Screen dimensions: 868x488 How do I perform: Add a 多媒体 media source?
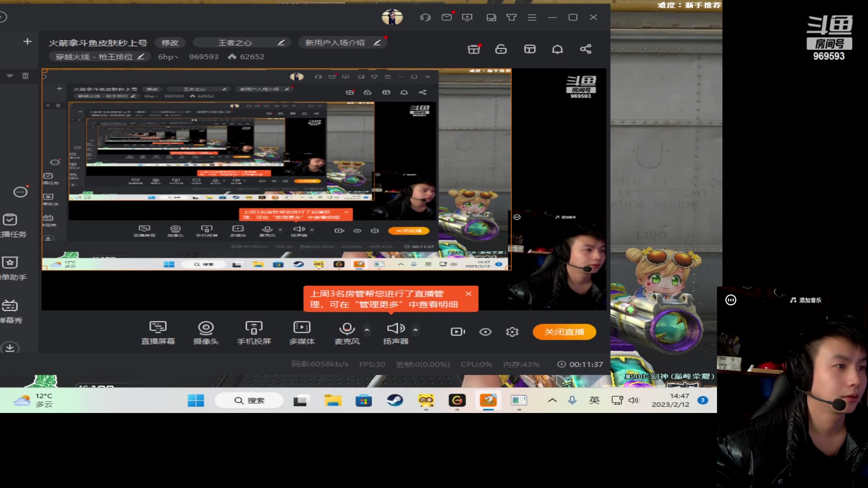coord(302,333)
